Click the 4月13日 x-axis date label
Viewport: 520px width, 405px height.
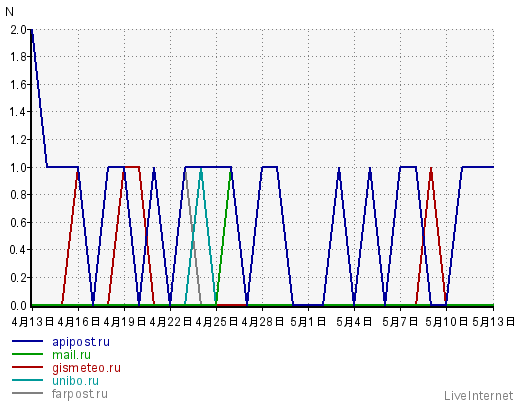pyautogui.click(x=33, y=322)
